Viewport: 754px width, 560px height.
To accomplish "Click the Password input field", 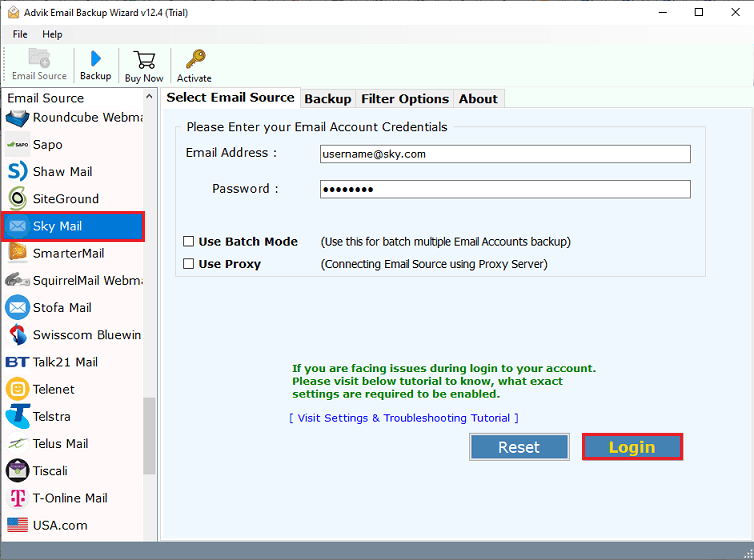I will point(505,189).
